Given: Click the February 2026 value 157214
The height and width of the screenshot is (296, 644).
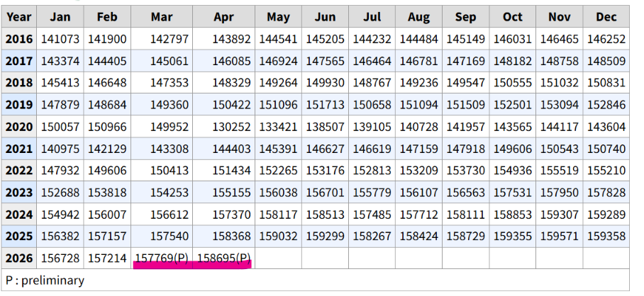Looking at the screenshot, I should pos(107,258).
